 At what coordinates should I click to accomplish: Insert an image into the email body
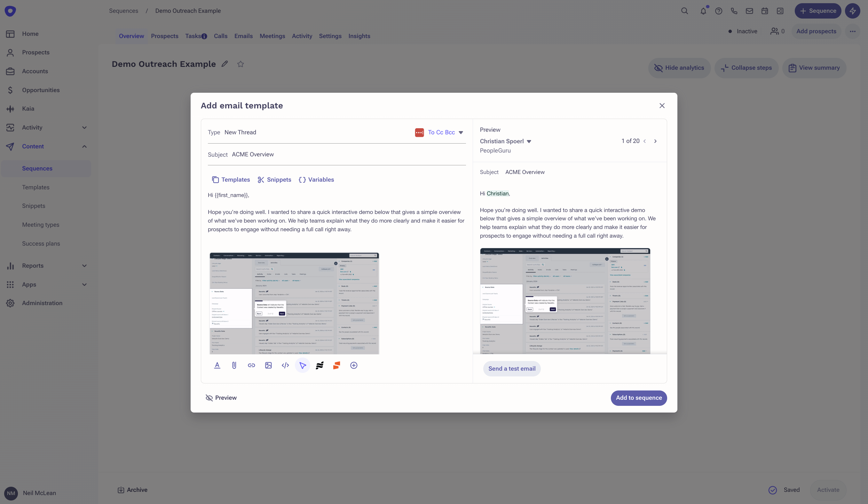pyautogui.click(x=268, y=365)
